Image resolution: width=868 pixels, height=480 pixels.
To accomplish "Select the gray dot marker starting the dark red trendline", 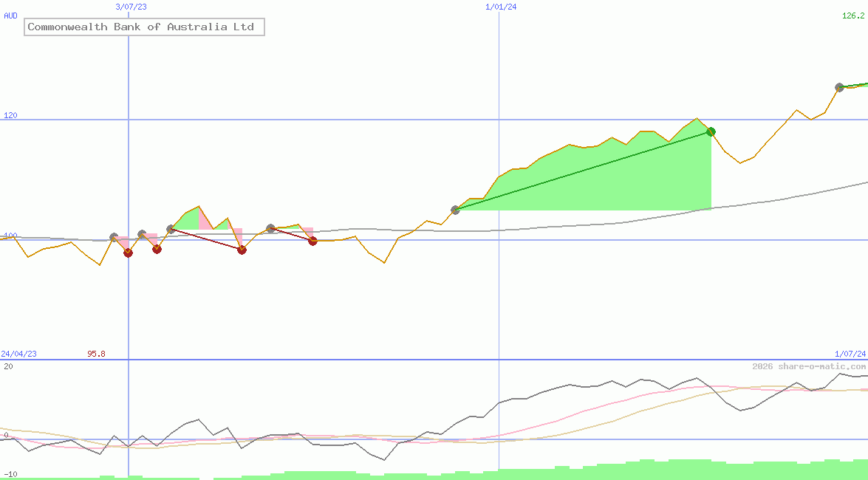I will click(169, 227).
